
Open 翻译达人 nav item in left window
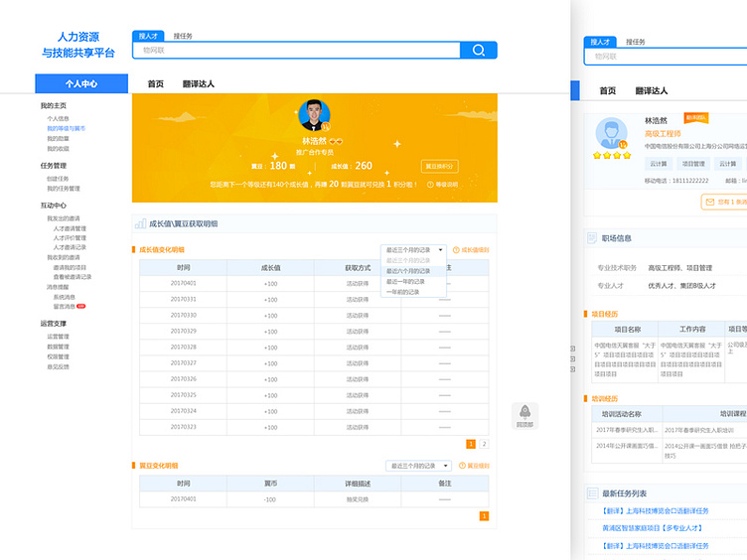pos(199,83)
